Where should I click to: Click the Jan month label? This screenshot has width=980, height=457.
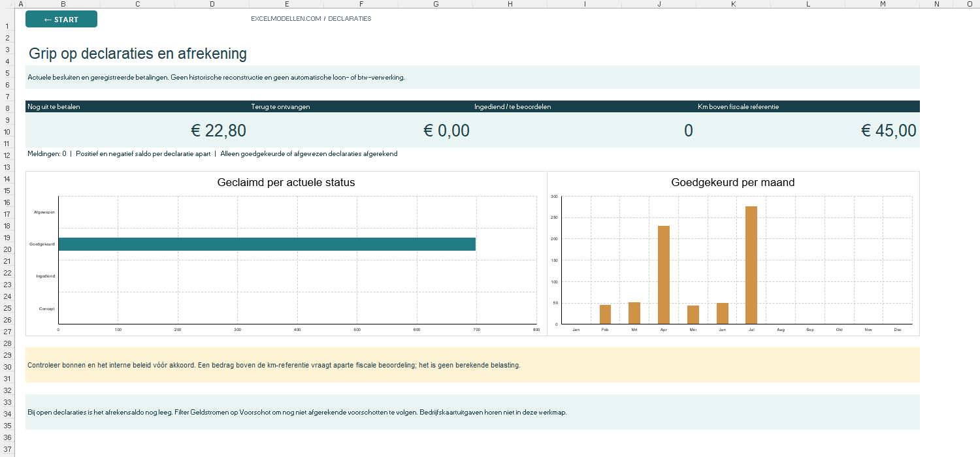[x=576, y=330]
